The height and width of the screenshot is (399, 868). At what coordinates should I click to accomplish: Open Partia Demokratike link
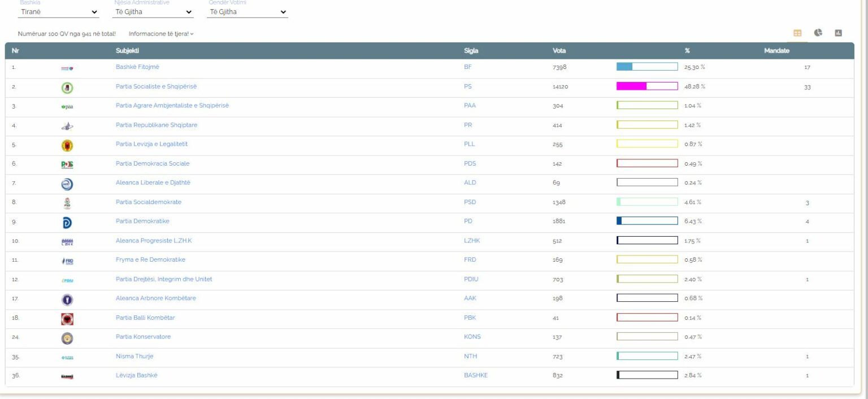click(142, 221)
